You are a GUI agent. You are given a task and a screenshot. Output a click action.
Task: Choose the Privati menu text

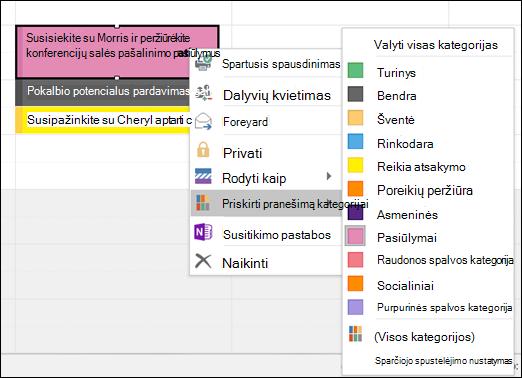click(x=242, y=153)
